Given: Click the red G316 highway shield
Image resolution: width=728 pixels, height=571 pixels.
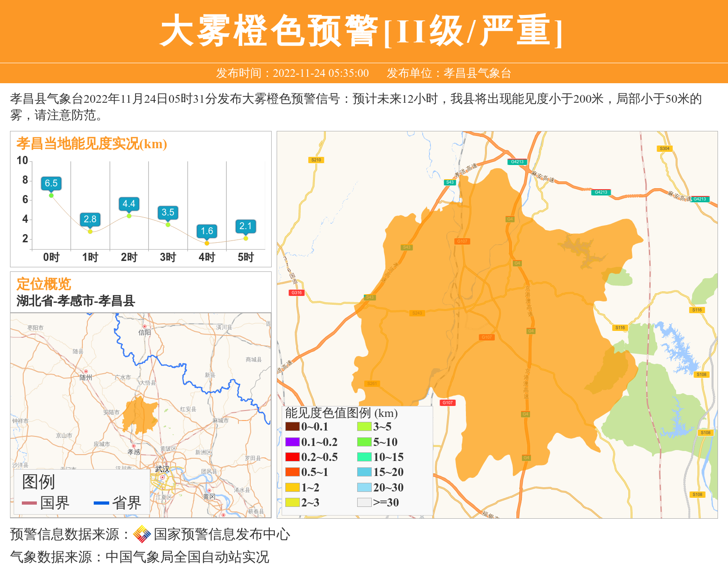Looking at the screenshot, I should (x=296, y=293).
